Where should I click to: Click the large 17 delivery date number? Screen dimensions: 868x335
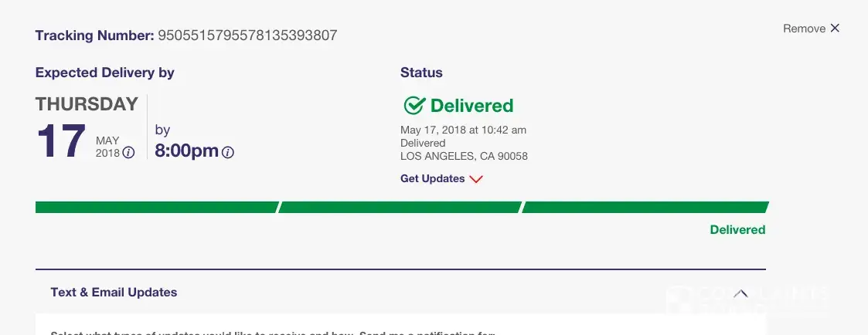[x=61, y=143]
